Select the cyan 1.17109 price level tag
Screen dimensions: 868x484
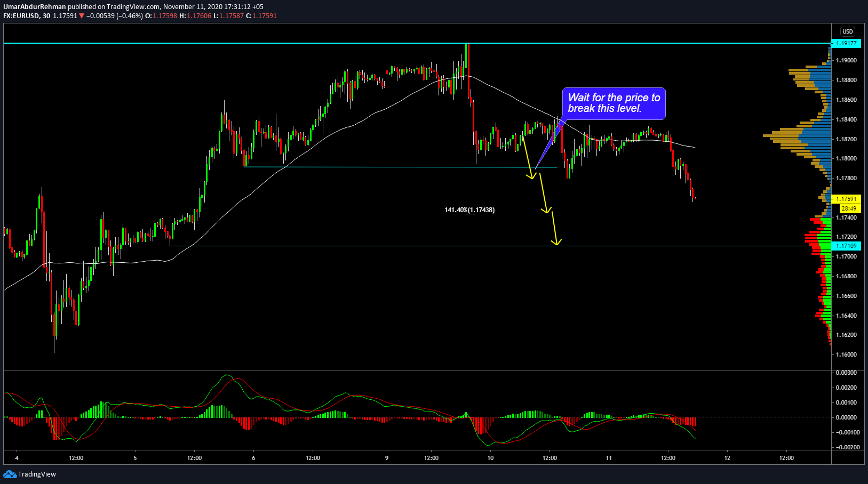846,246
